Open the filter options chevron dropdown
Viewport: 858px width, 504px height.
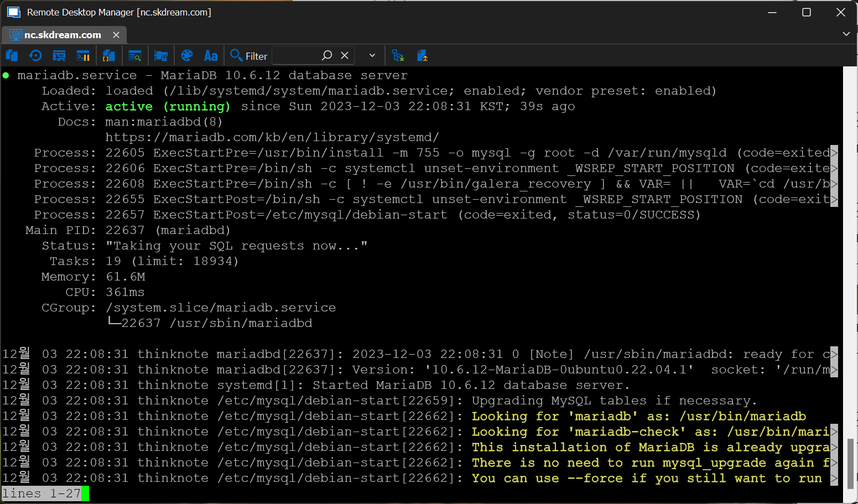pos(372,55)
